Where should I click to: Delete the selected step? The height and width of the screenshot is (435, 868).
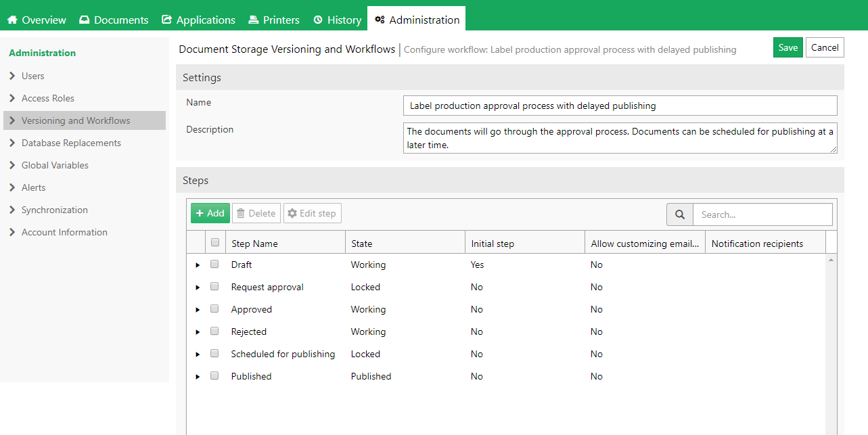click(x=256, y=213)
